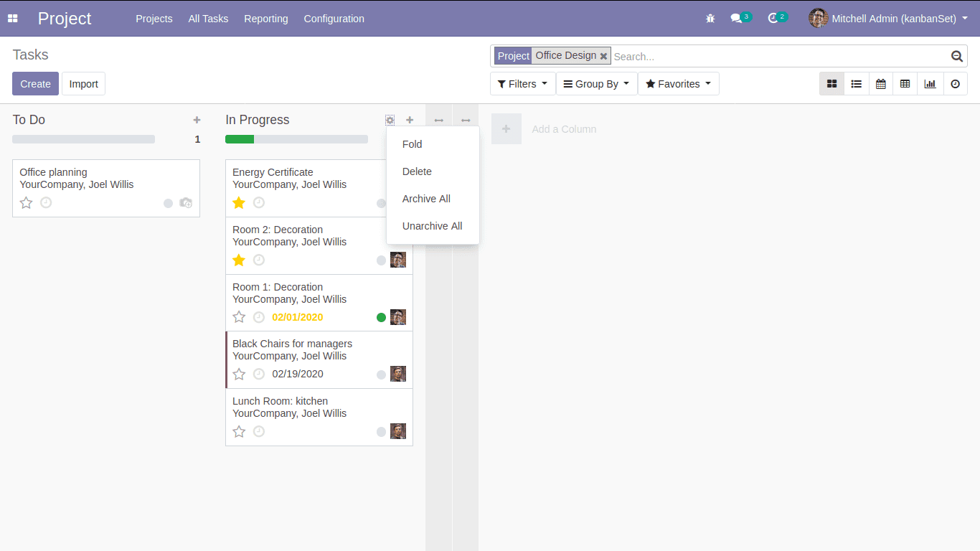Switch to Kanban view
The image size is (980, 551).
click(x=832, y=84)
